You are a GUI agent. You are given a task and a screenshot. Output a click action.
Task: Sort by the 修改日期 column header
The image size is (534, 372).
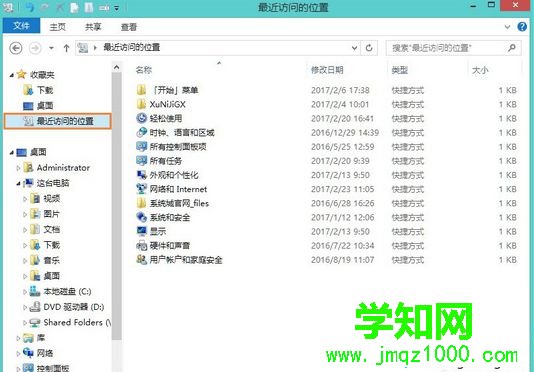tap(327, 70)
